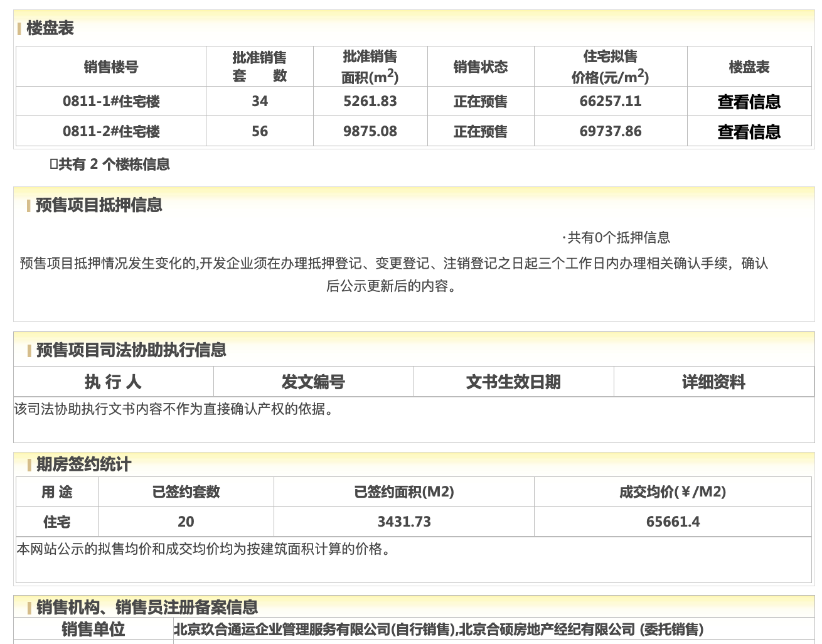Click the 销售机构、销售员注册备案信息 heading
This screenshot has height=644, width=822.
[147, 607]
